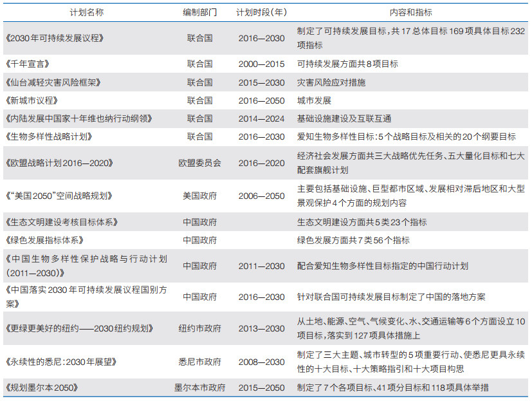Click 针对联合国可持续发展目标制定了中国的落地方案 cell

tap(391, 297)
